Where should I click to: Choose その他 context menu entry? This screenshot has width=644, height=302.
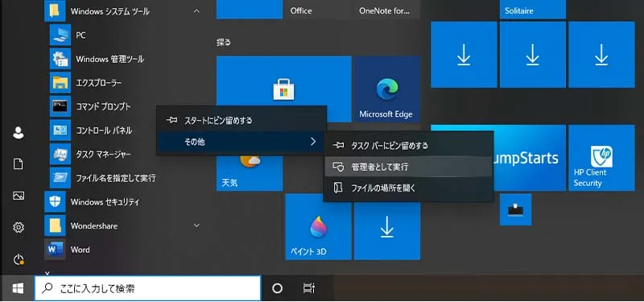click(242, 142)
